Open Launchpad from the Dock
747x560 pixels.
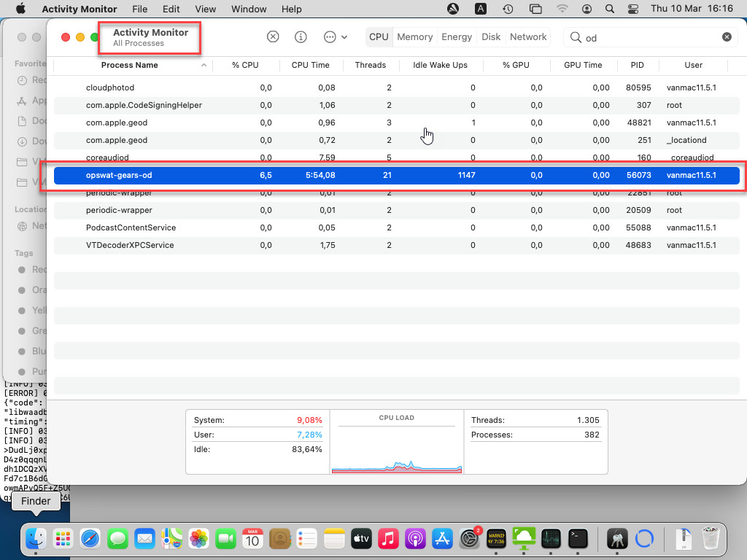(63, 539)
